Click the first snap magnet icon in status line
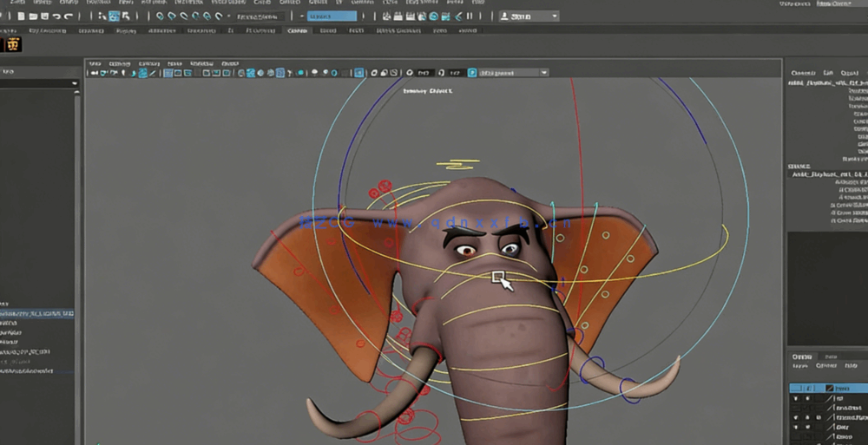Viewport: 868px width, 445px height. (160, 16)
